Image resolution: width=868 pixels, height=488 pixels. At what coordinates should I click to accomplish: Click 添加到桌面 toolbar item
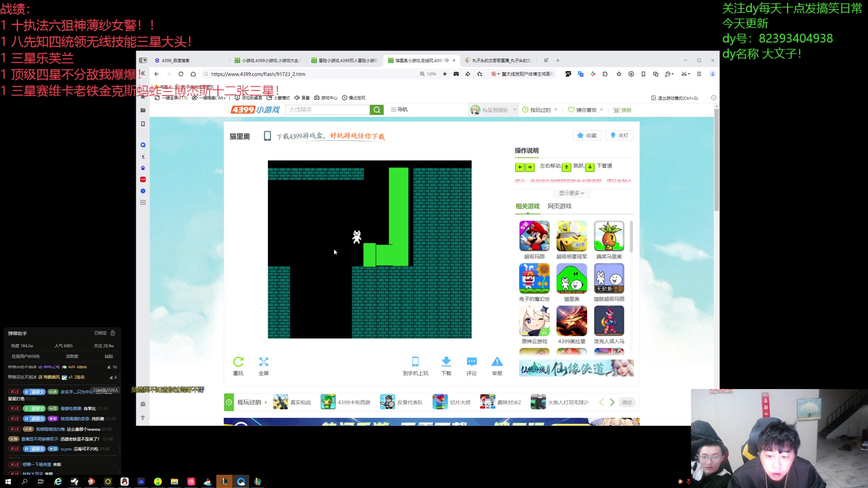(x=249, y=98)
